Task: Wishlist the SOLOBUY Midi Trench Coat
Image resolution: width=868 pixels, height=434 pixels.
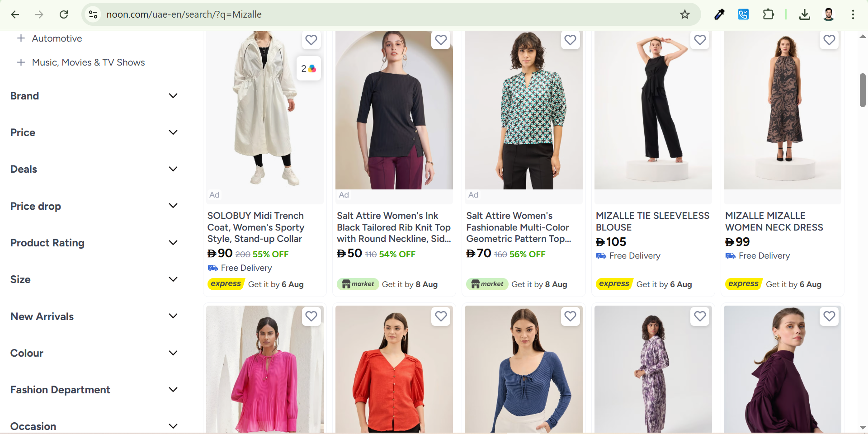Action: tap(311, 40)
